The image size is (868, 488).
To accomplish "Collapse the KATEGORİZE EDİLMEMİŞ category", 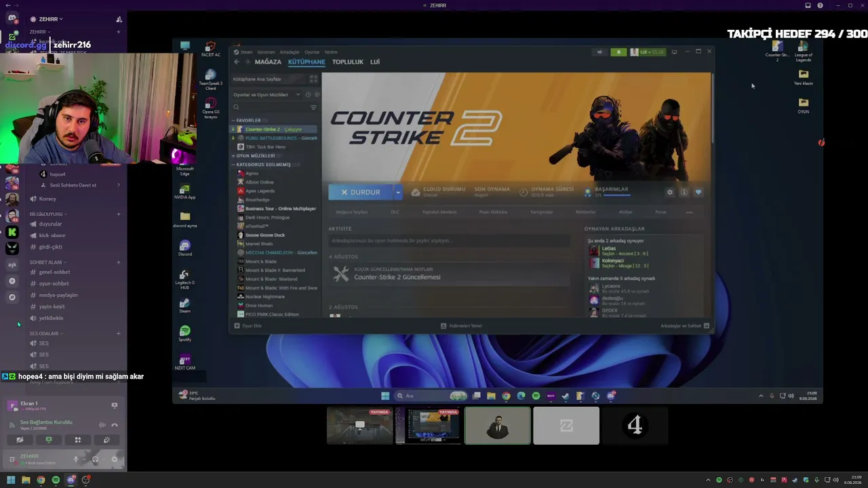I will tap(263, 165).
